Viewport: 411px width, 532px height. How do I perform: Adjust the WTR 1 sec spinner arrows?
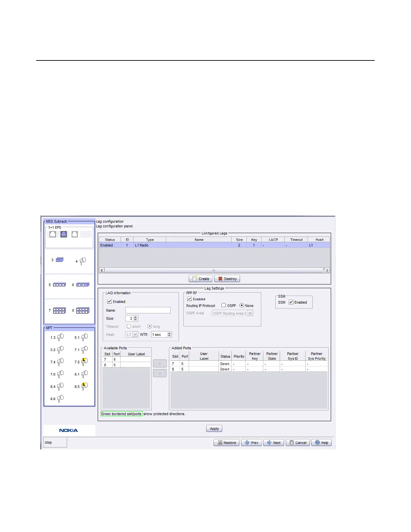pyautogui.click(x=169, y=335)
